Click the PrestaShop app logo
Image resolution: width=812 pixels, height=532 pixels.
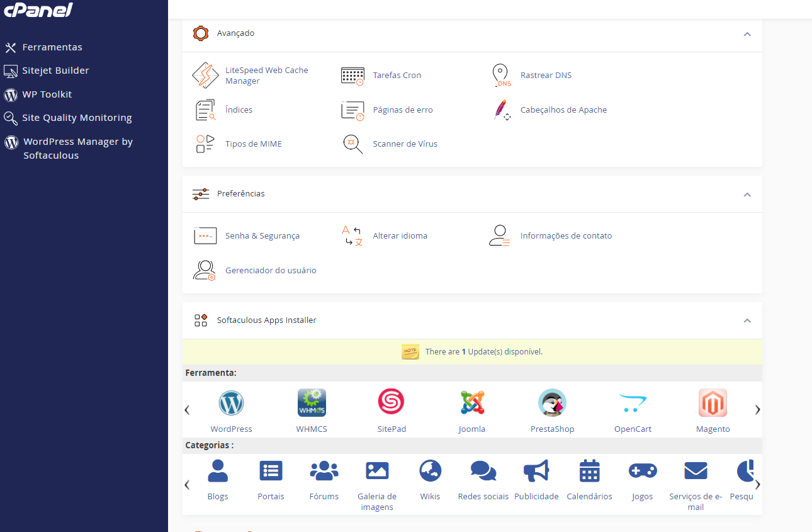tap(552, 403)
